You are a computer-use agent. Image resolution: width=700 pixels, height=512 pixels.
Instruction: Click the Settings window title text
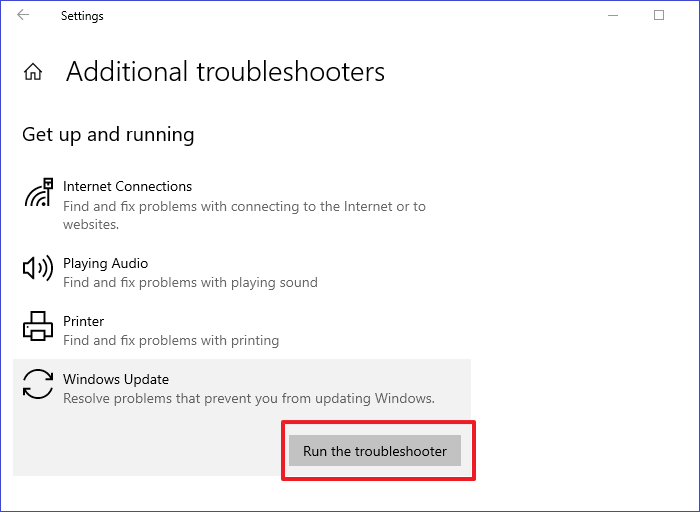coord(82,16)
